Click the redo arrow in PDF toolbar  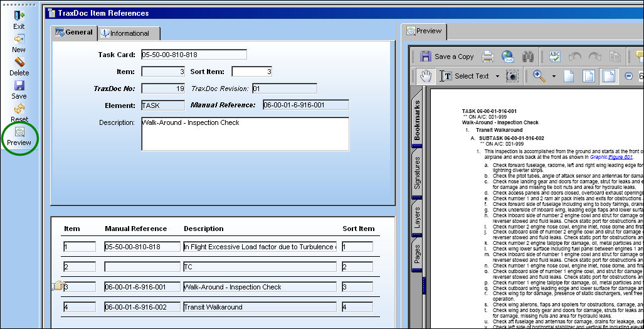coord(594,57)
